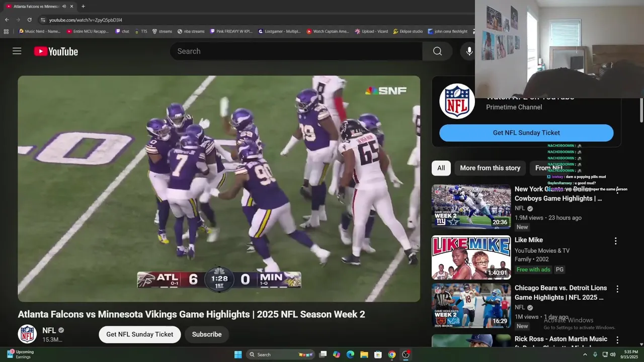Open Upcoming Earnings widget on taskbar
Screen dimensions: 644x362
pos(20,354)
